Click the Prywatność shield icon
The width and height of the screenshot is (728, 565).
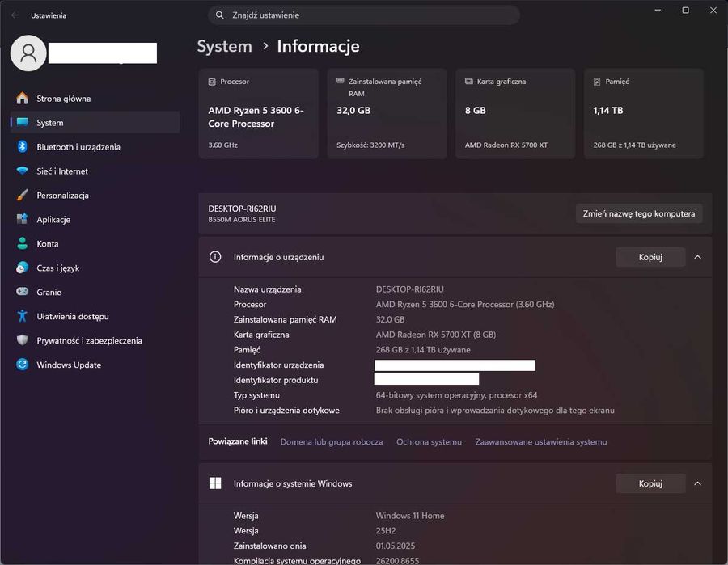coord(23,340)
